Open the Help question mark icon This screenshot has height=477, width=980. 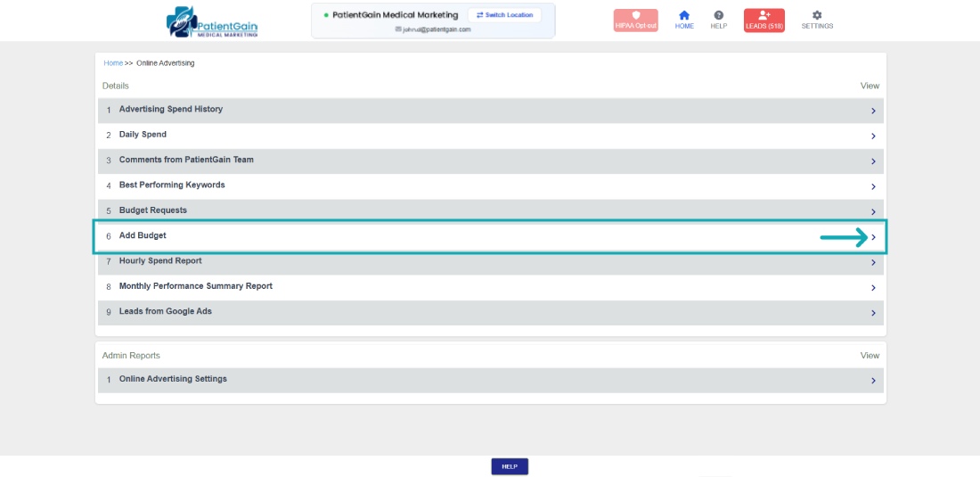[x=719, y=15]
